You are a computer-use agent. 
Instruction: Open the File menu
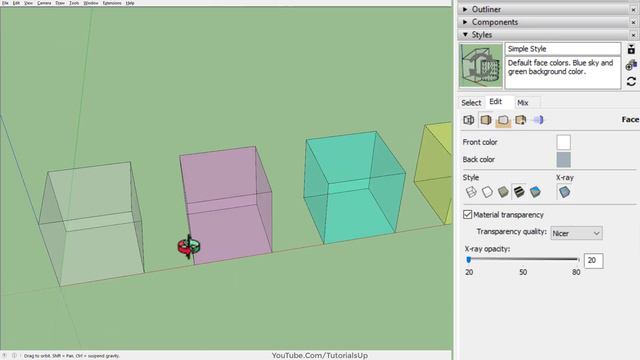(5, 3)
